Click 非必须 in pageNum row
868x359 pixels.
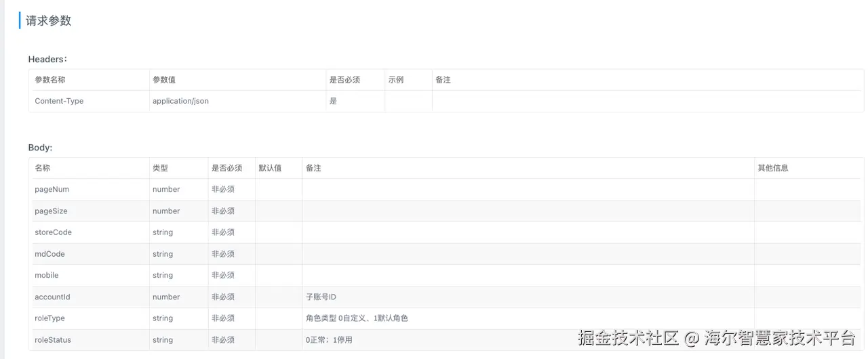coord(223,190)
